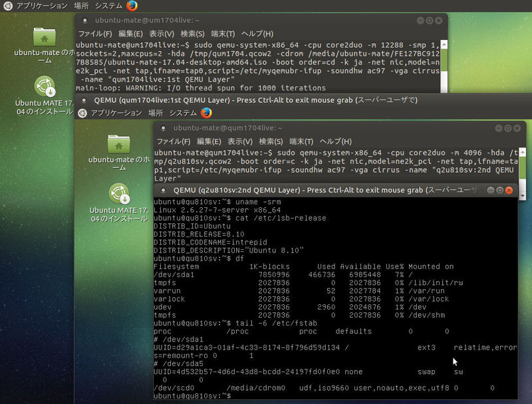Open 編集(E) menu in um1704live terminal
Screen dimensions: 532x404
tap(130, 34)
